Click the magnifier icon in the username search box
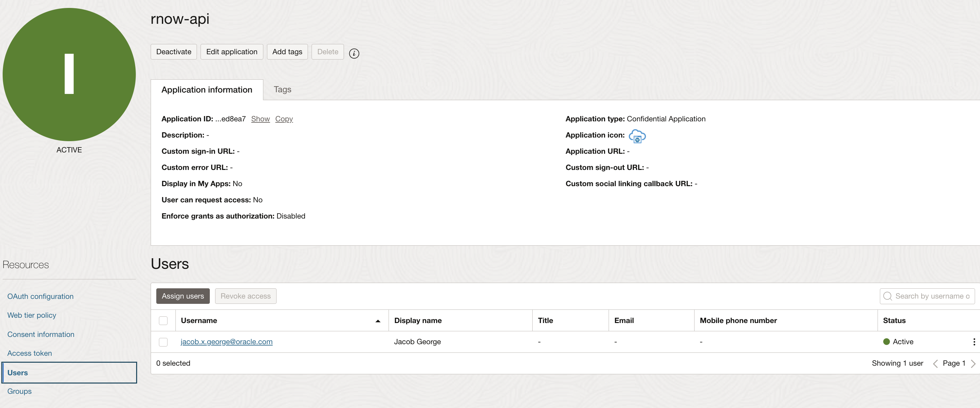Screen dimensions: 980x408 tap(888, 296)
